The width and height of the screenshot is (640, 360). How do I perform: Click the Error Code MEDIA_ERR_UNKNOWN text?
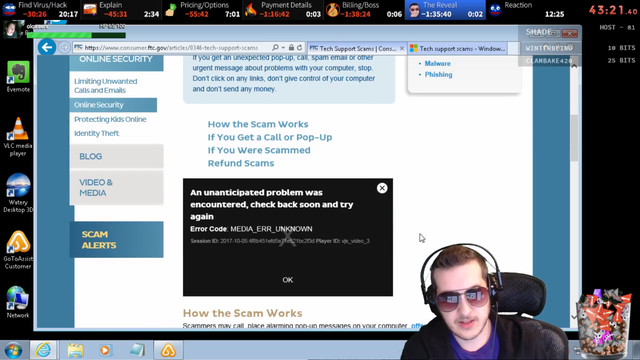(251, 229)
